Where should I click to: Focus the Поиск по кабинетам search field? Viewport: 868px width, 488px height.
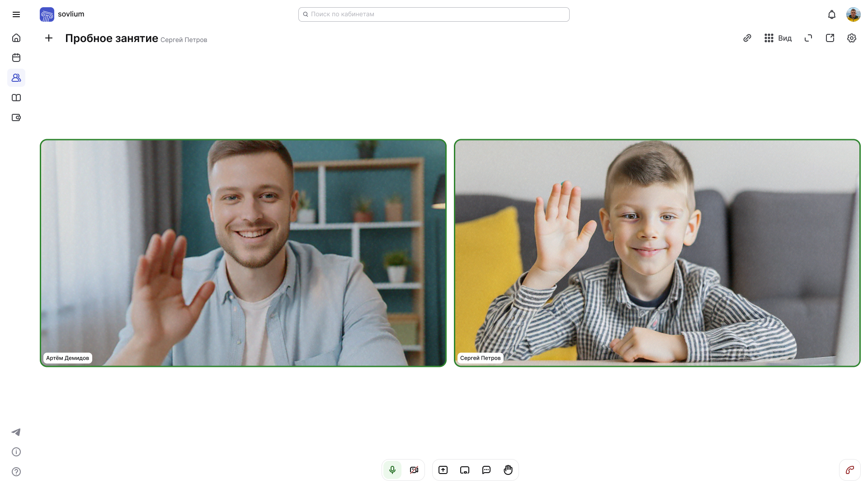pyautogui.click(x=434, y=14)
